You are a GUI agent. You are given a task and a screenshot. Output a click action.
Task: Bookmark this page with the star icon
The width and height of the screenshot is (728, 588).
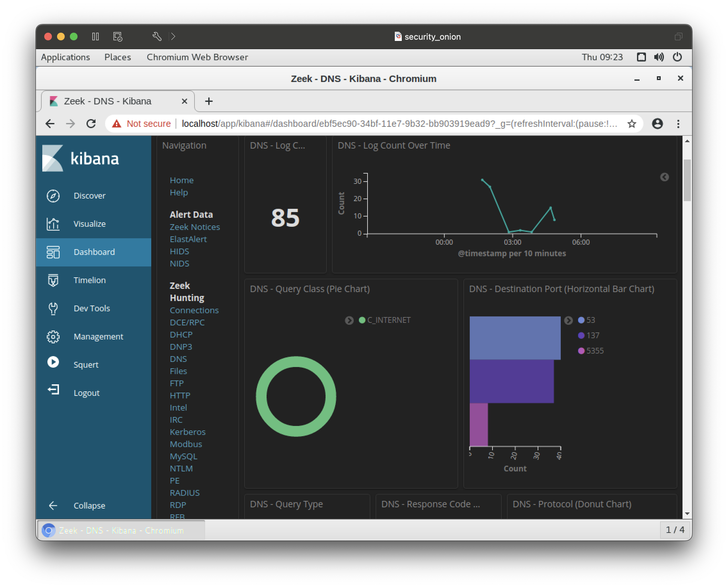click(x=632, y=124)
